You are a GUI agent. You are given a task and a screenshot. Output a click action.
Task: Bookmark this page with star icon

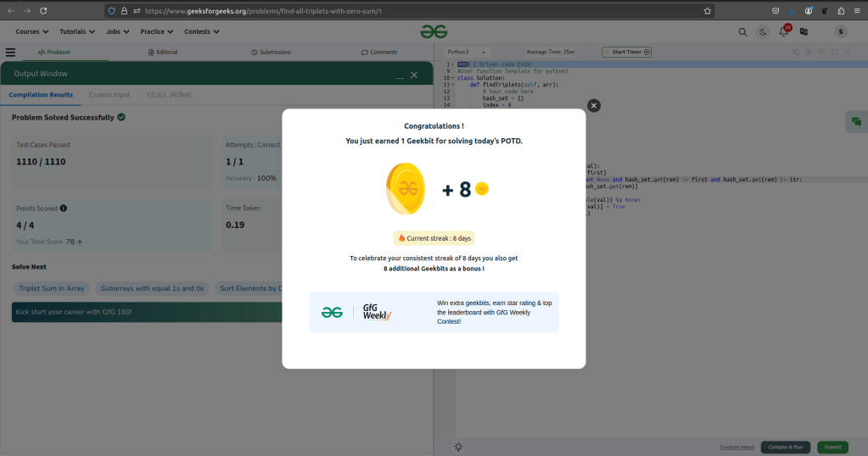[x=708, y=11]
